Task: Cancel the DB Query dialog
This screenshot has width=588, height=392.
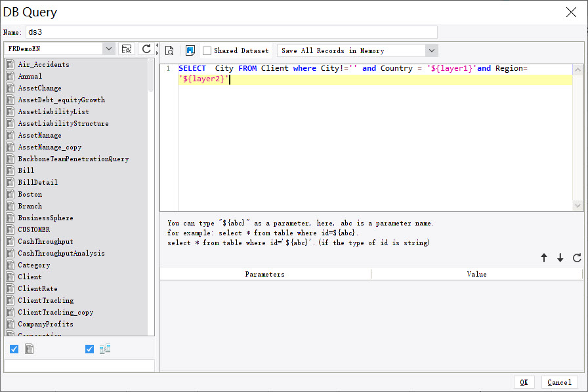Action: pos(558,382)
